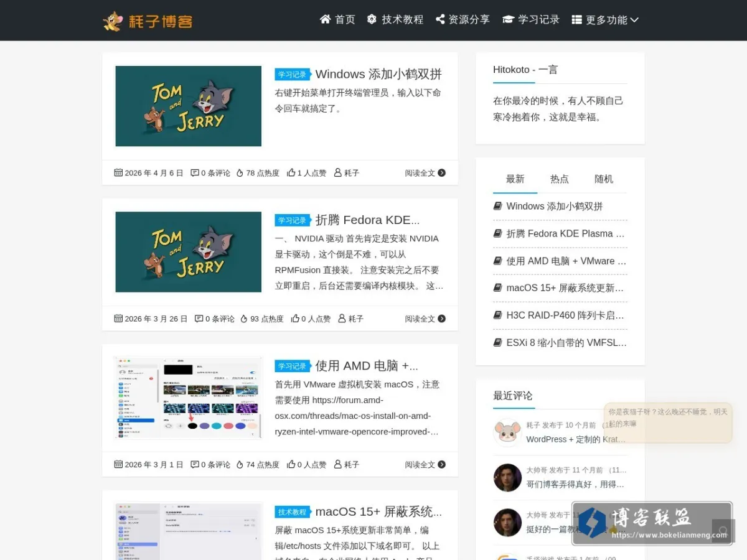This screenshot has height=560, width=747.
Task: Like the post with 1 人点赞
Action: tap(306, 172)
